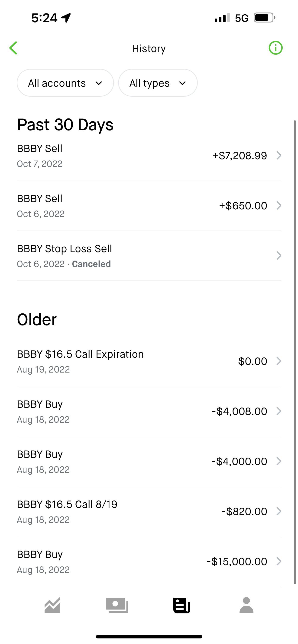This screenshot has width=298, height=644.
Task: Open the account profile tab icon
Action: tap(246, 605)
